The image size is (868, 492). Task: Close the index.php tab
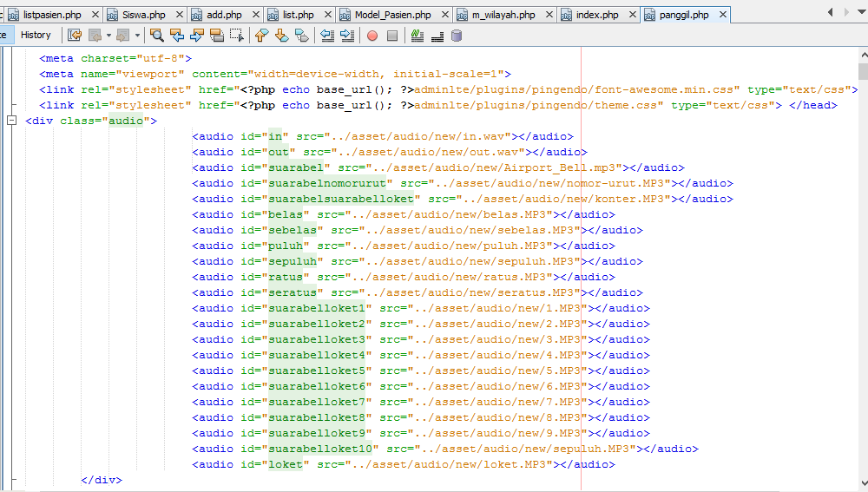tap(632, 15)
